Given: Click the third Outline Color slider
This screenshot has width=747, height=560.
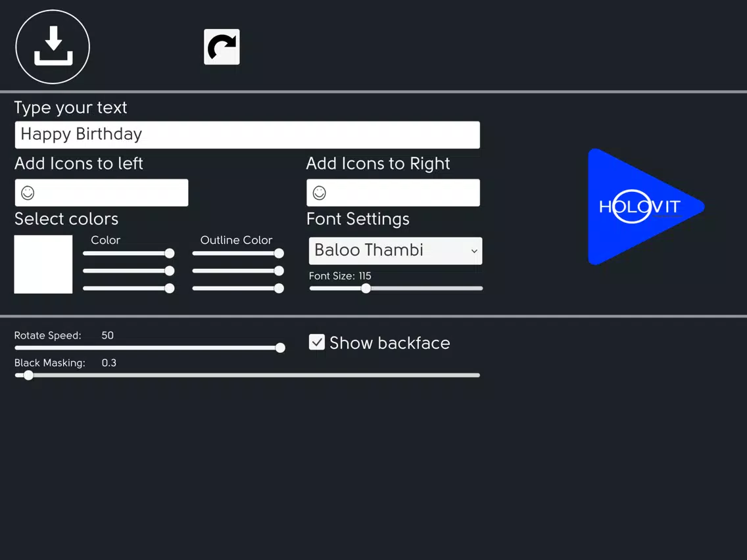Looking at the screenshot, I should coord(238,288).
